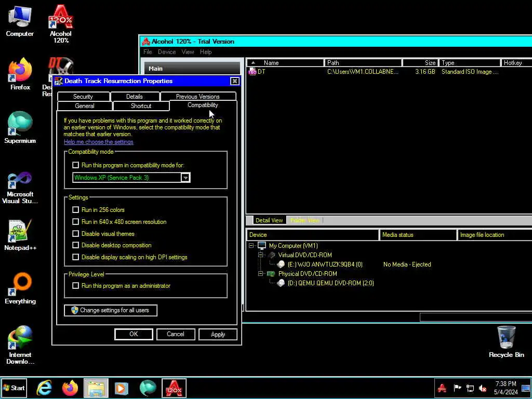532x399 pixels.
Task: Click the Firefox taskbar icon
Action: click(x=70, y=388)
